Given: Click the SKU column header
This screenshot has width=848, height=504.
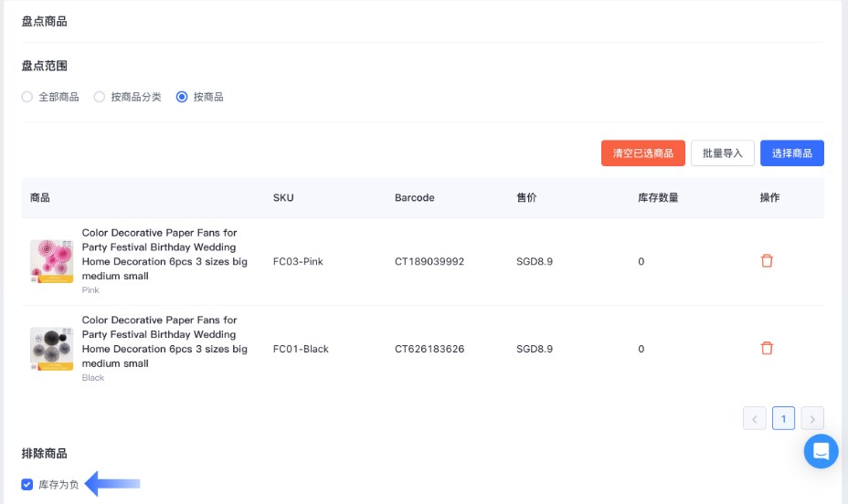Looking at the screenshot, I should pos(283,197).
